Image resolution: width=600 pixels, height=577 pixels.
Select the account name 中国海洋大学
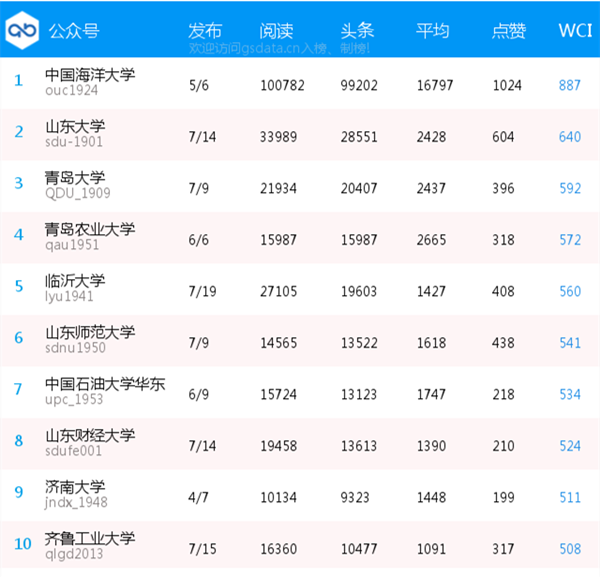(90, 75)
